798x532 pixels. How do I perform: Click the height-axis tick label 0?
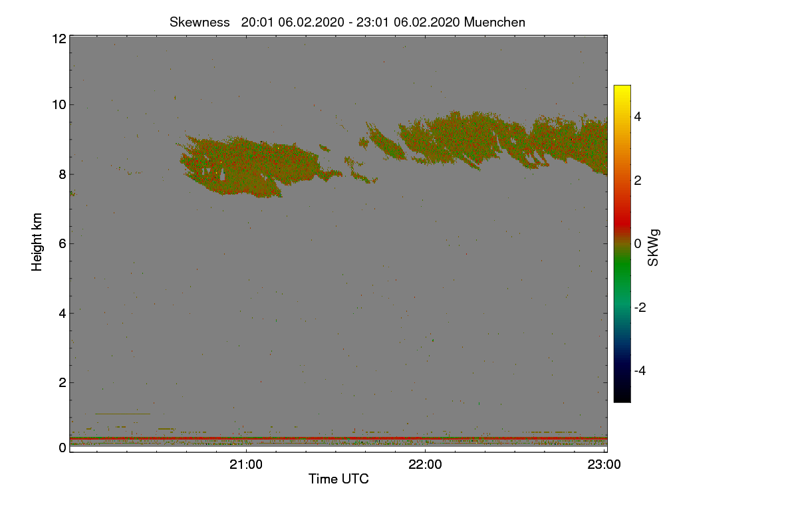click(x=63, y=448)
